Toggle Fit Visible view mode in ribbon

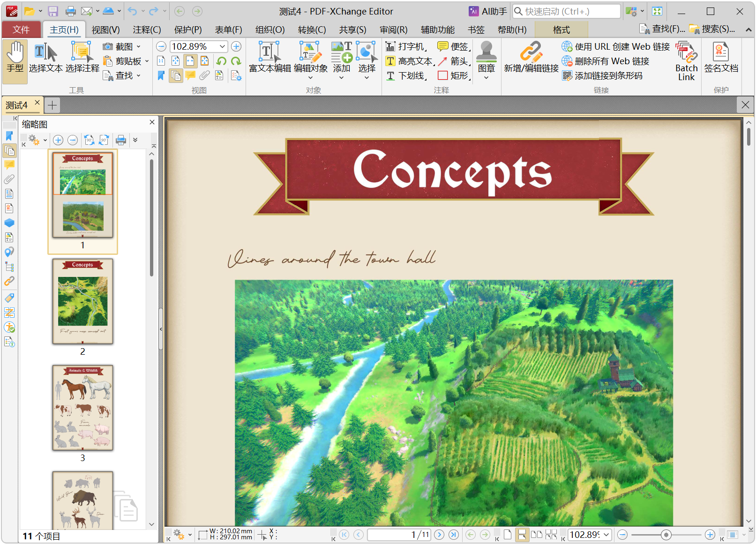point(204,61)
